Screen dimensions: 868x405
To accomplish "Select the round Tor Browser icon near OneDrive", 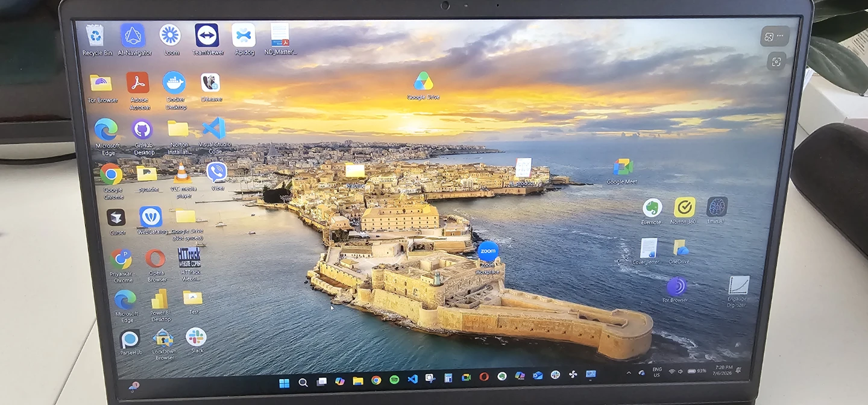I will [676, 290].
